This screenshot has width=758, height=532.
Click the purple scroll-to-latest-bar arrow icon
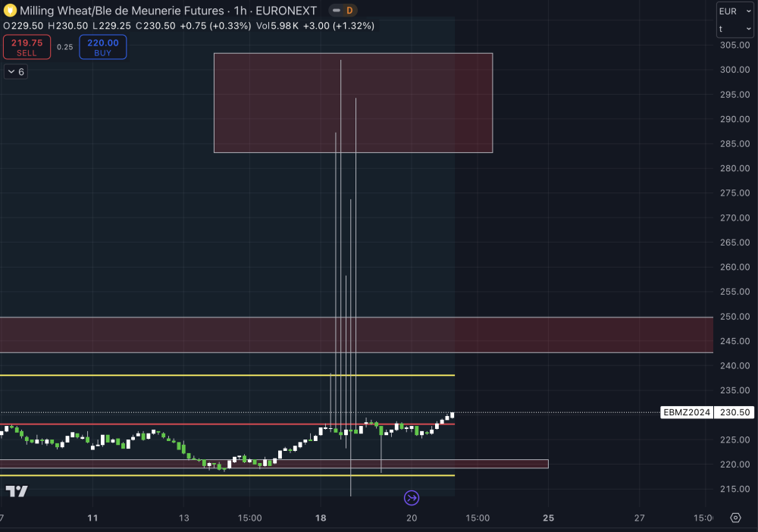pyautogui.click(x=412, y=498)
